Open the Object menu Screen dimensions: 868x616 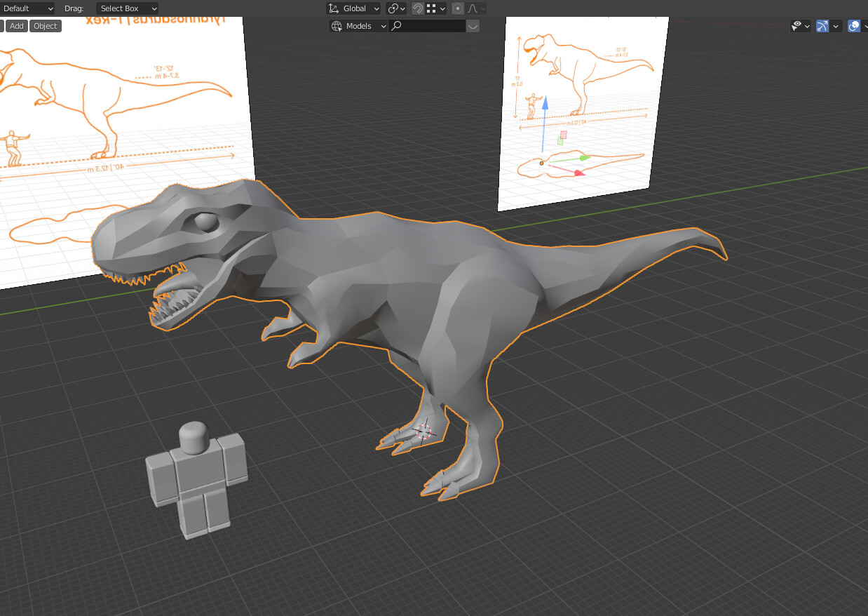45,26
